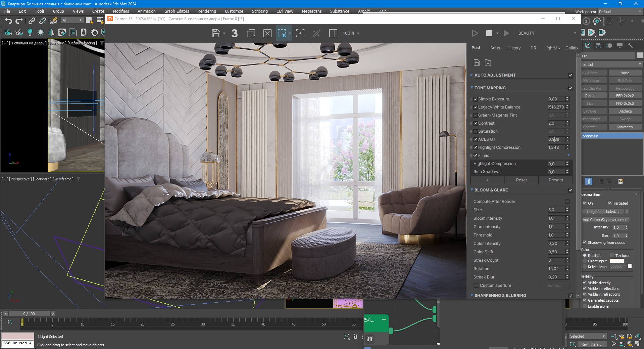The image size is (644, 349).
Task: Enable the Saturation checkbox
Action: pos(475,131)
